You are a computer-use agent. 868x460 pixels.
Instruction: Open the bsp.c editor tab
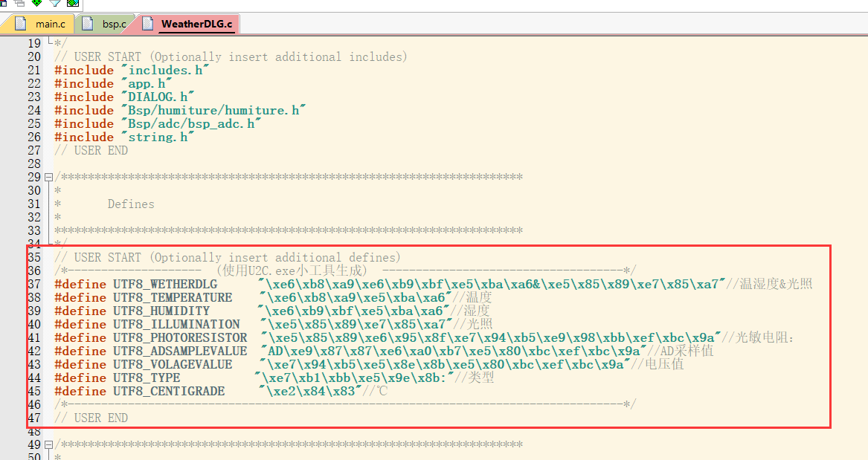[x=114, y=25]
